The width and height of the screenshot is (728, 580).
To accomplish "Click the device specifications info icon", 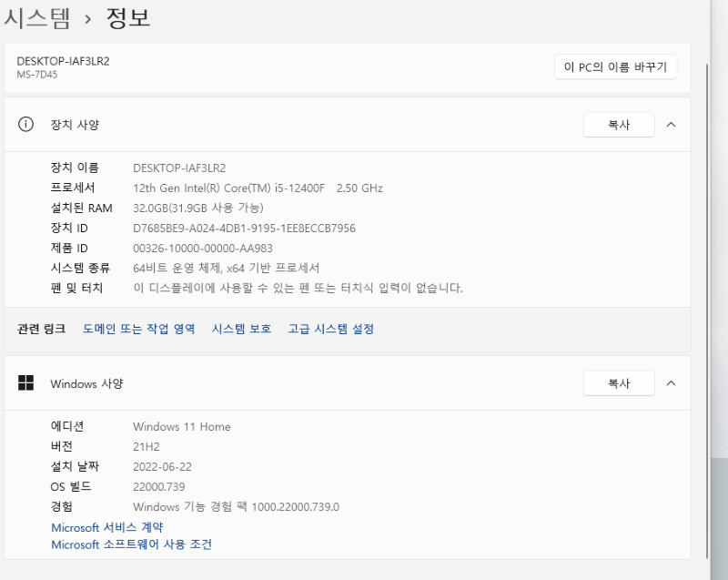I will coord(25,125).
